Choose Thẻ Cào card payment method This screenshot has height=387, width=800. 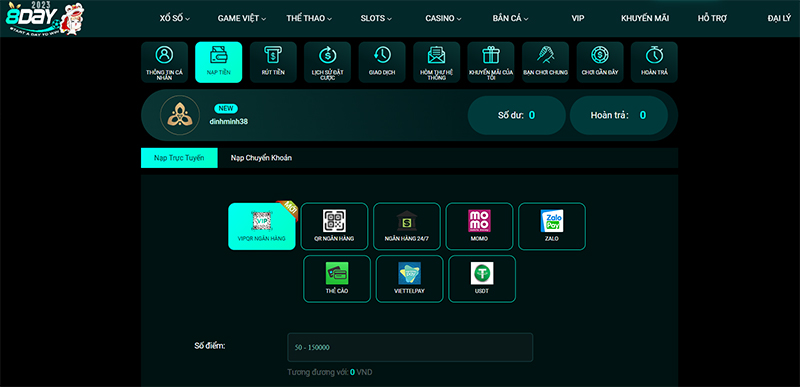pyautogui.click(x=337, y=279)
